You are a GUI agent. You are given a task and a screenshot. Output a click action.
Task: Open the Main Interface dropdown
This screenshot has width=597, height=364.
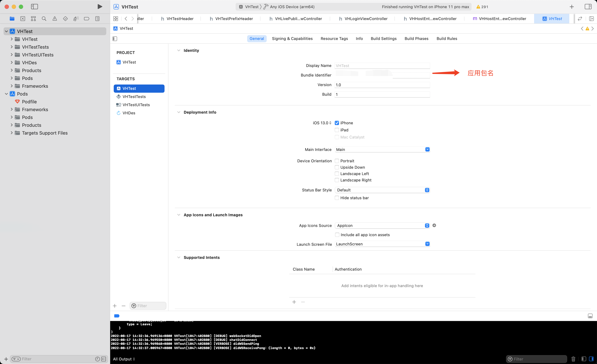[382, 150]
